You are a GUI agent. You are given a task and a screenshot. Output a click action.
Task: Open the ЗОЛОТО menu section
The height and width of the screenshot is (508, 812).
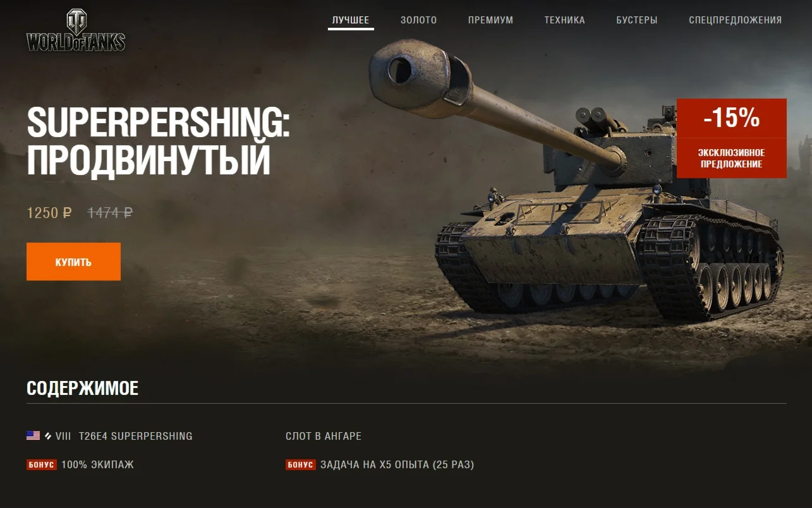click(418, 20)
